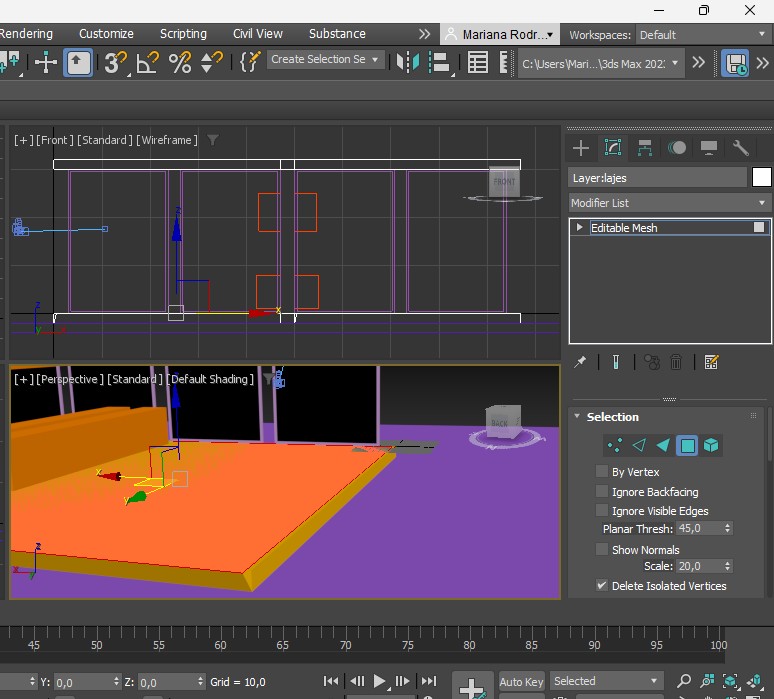The height and width of the screenshot is (699, 774).
Task: Uncheck Delete Isolated Vertices
Action: click(x=602, y=586)
